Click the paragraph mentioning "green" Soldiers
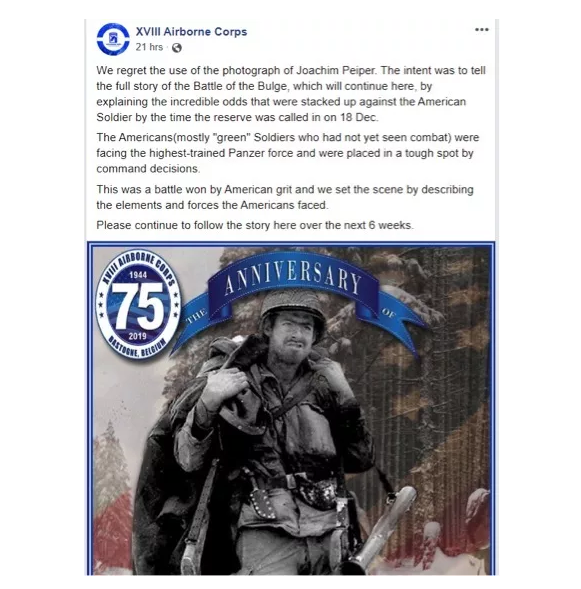The image size is (581, 589). point(288,153)
